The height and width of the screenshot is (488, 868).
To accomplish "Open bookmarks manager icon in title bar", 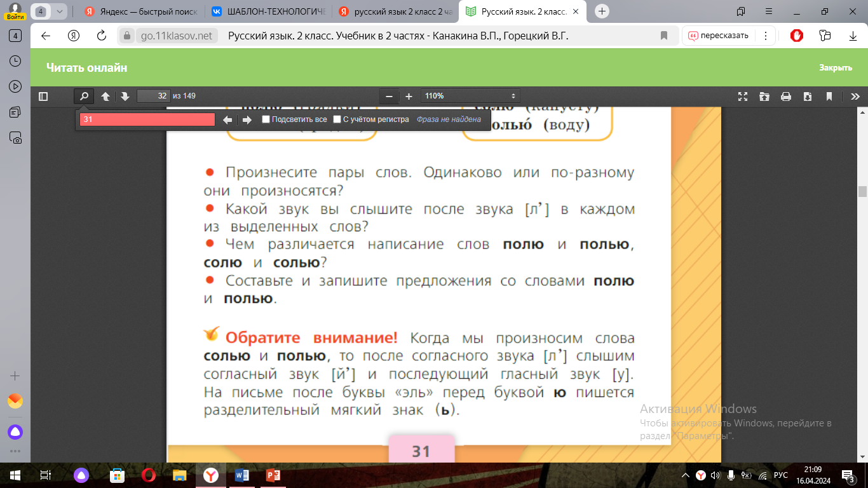I will pyautogui.click(x=741, y=11).
